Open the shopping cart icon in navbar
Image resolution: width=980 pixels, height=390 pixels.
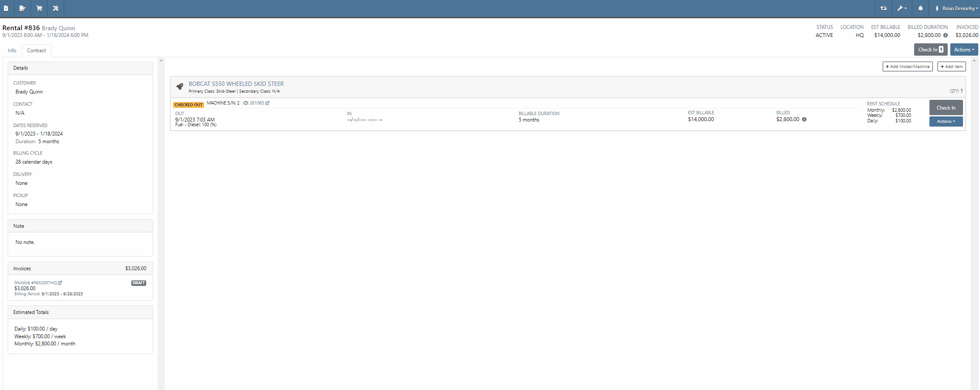[39, 8]
